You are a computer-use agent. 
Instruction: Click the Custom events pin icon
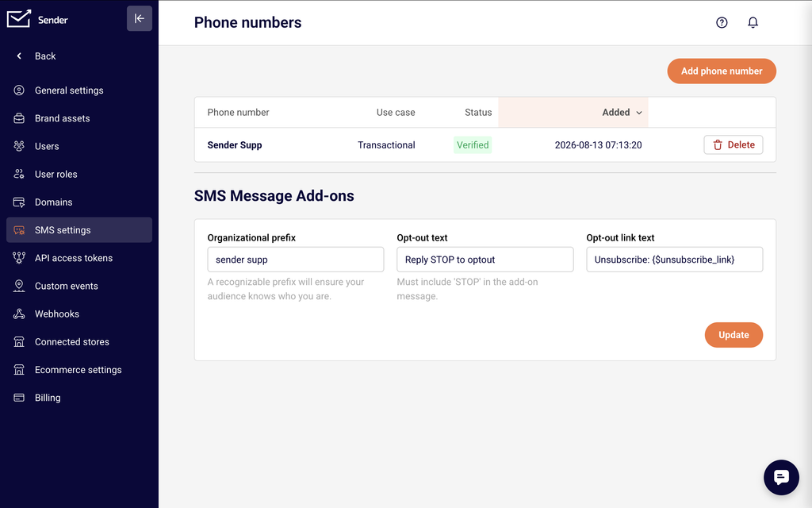coord(19,286)
